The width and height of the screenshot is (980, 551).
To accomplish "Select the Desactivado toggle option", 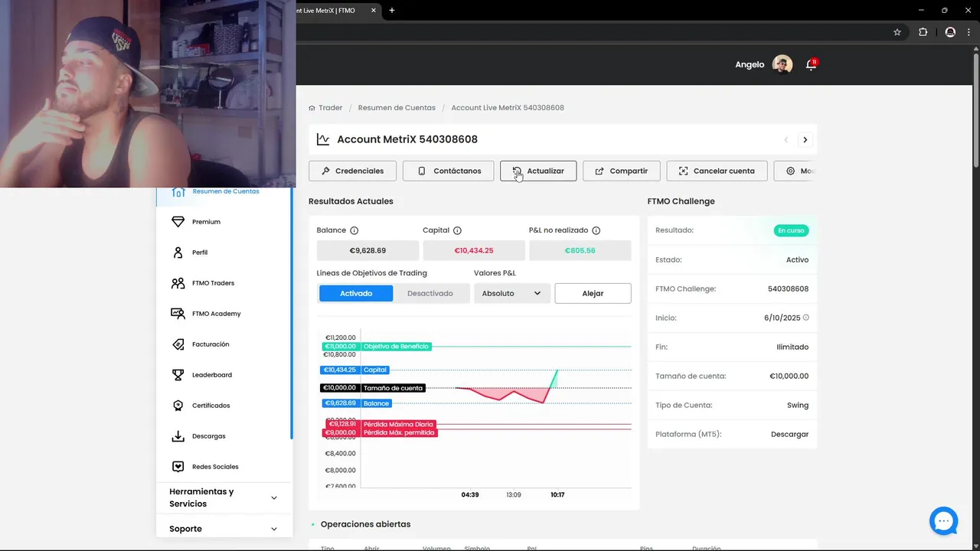I will point(430,293).
